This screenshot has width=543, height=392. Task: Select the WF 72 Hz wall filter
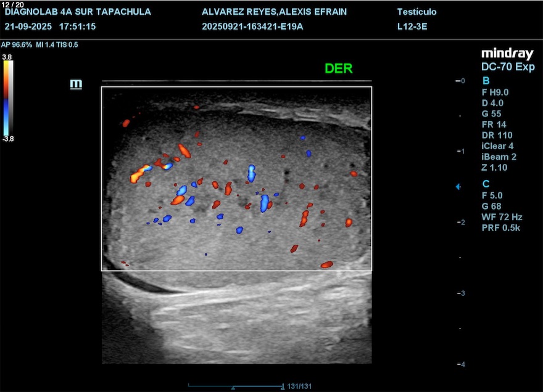[x=502, y=217]
